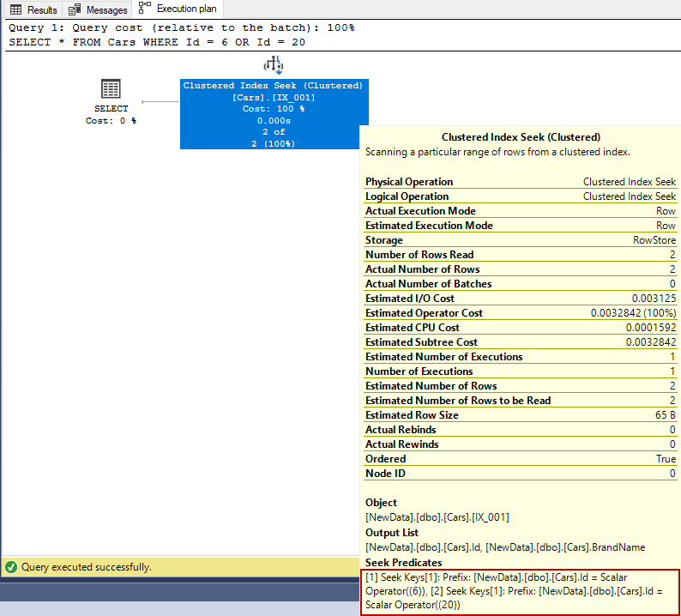Click the clustered index seek operator icon
Viewport: 681px width, 616px height.
(x=274, y=65)
